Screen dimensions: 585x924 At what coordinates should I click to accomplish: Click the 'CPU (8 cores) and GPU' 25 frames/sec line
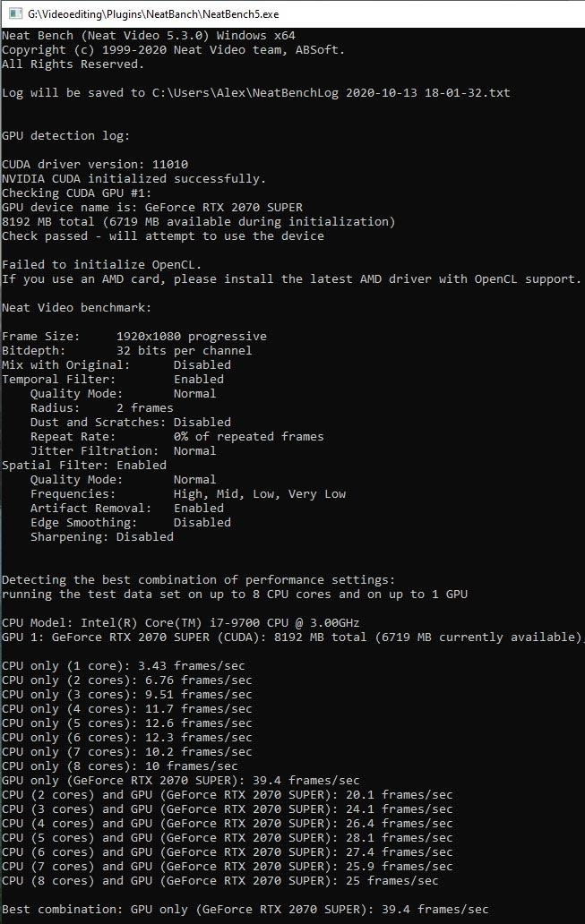tap(220, 880)
